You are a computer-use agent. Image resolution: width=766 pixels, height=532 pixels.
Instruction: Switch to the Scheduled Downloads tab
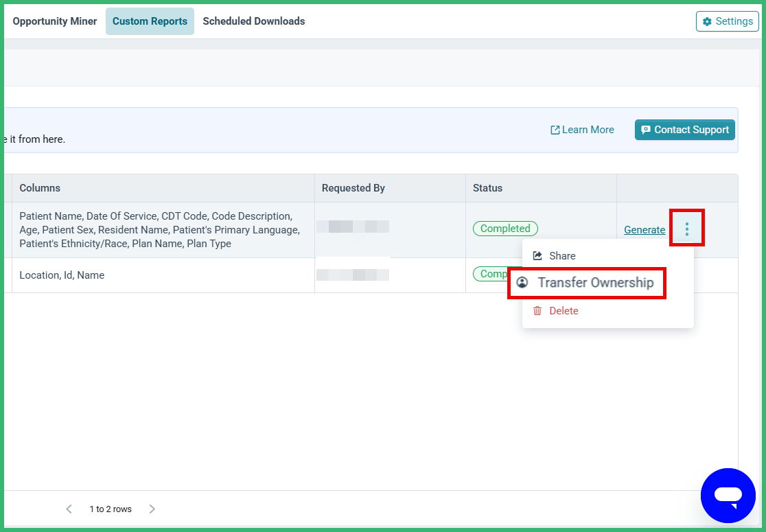tap(253, 21)
